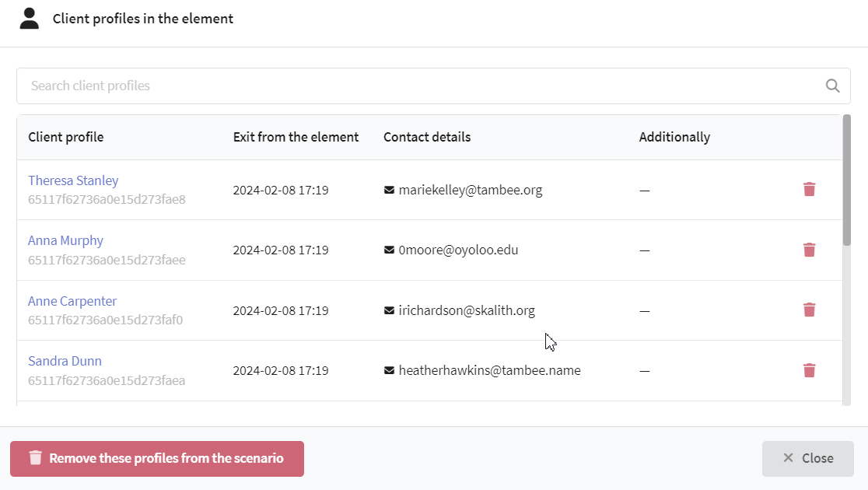Click 'Client profiles in the element' title

[143, 18]
